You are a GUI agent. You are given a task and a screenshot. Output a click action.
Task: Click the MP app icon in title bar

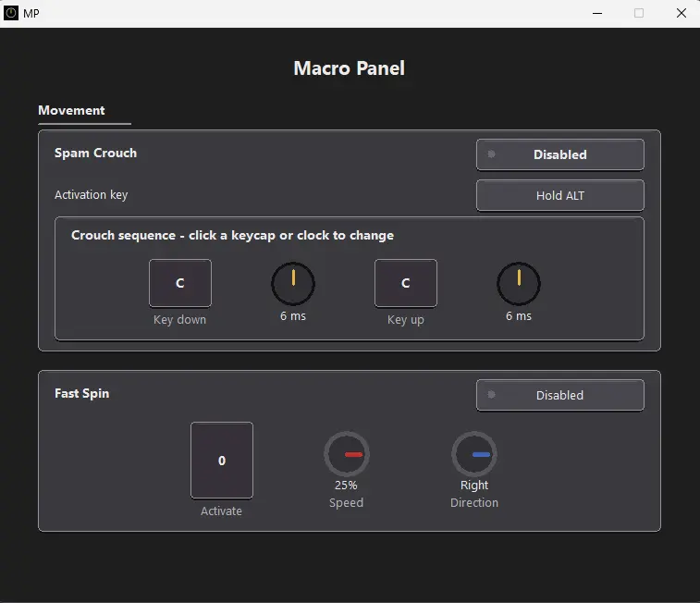pyautogui.click(x=11, y=13)
